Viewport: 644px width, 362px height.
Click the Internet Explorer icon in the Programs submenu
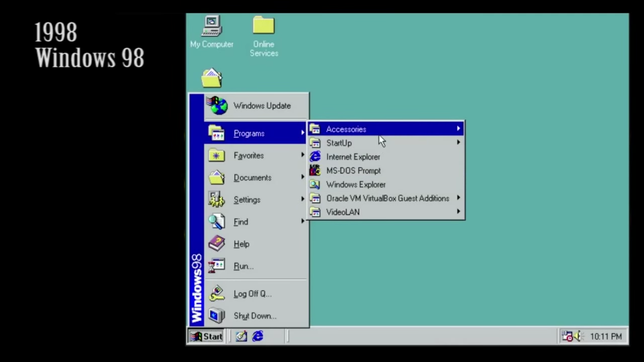(315, 156)
